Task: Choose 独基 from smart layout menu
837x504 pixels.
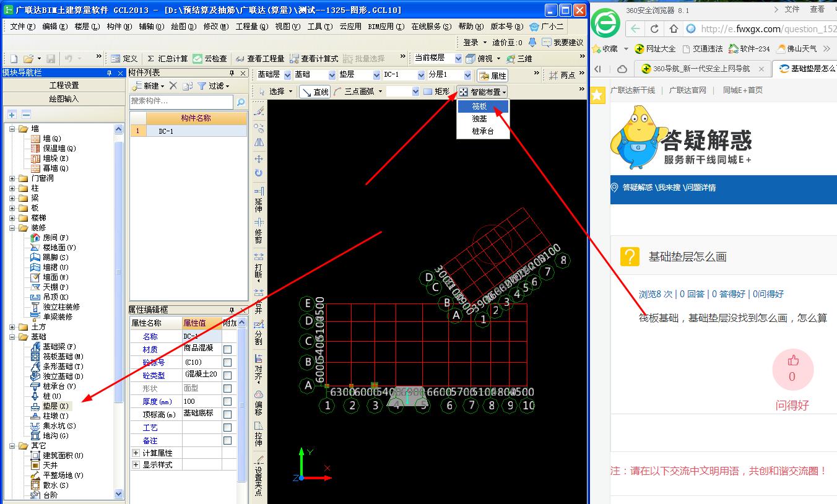Action: (483, 119)
